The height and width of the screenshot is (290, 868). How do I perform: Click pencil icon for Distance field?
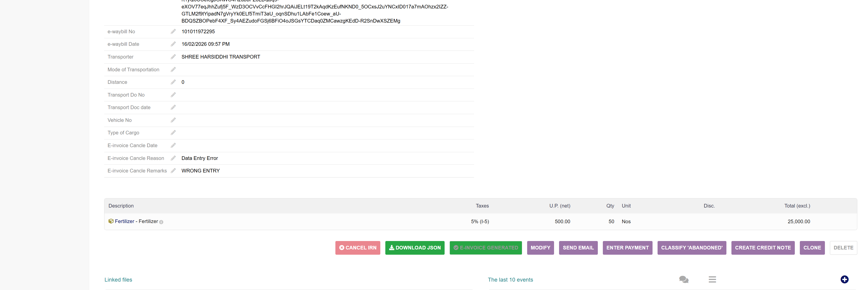click(x=173, y=82)
